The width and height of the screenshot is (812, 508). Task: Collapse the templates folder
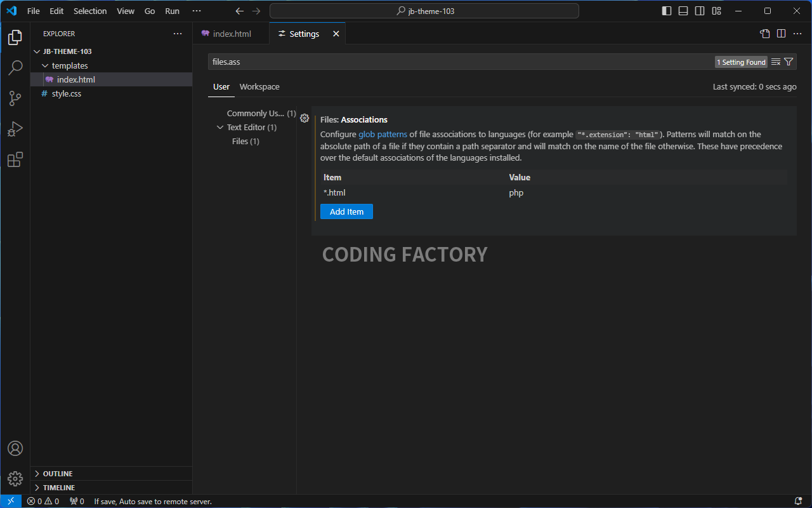(x=69, y=65)
